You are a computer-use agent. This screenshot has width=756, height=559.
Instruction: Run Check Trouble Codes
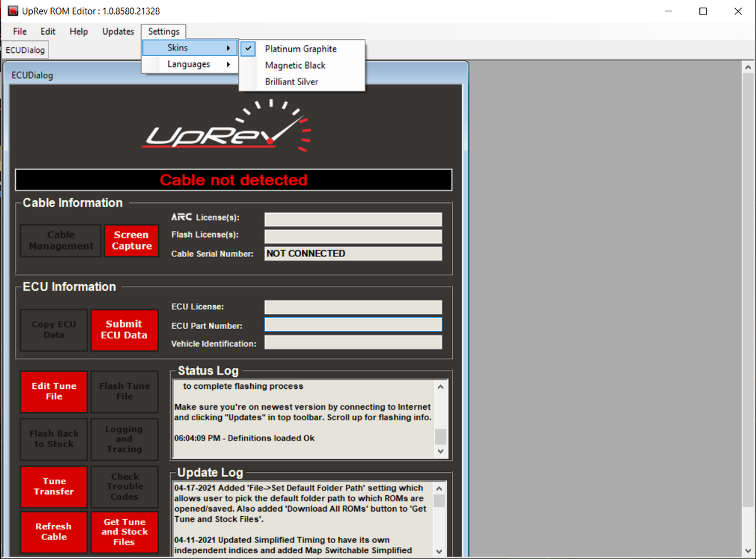pyautogui.click(x=124, y=487)
